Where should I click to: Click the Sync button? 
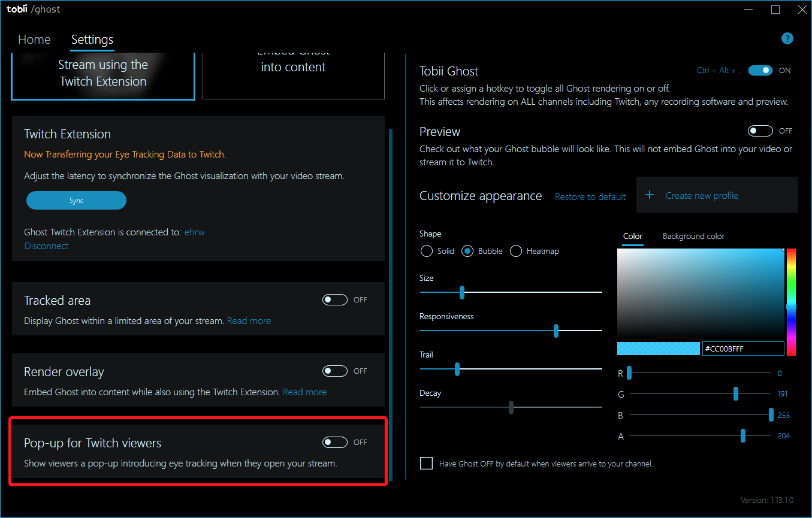click(x=76, y=201)
